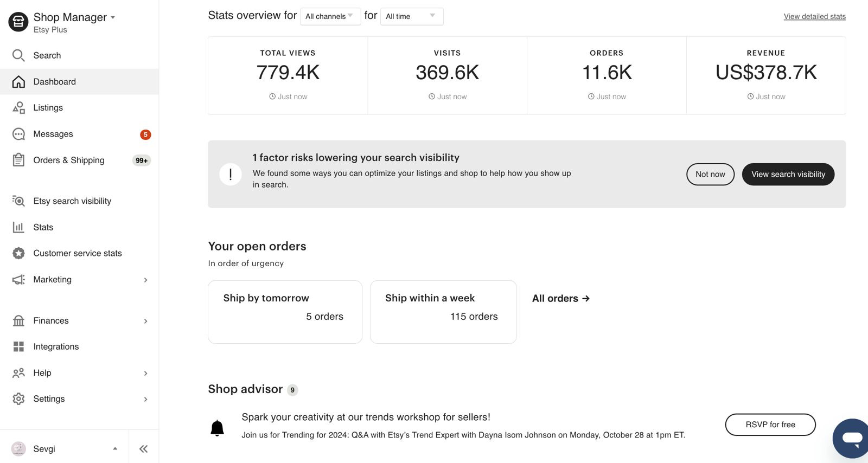Screen dimensions: 868x463
Task: Click the Customer service stats star icon
Action: [18, 253]
